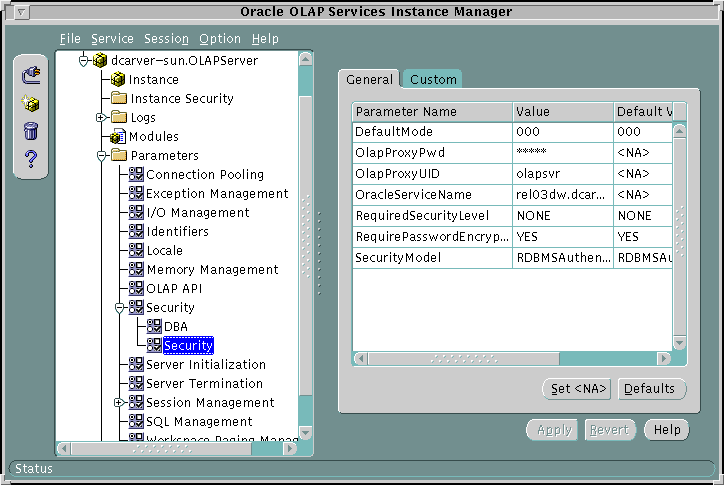Select the dcarver-sun.OLAPServer cube icon

[x=100, y=61]
